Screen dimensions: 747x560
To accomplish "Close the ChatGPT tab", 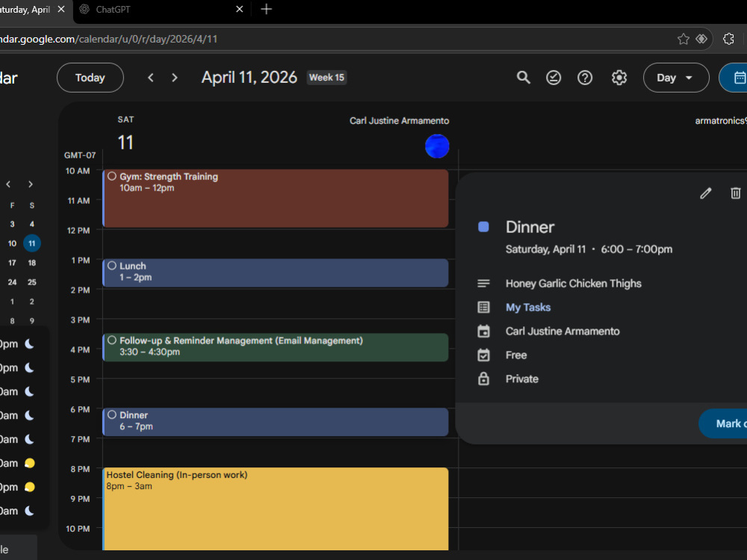I will pyautogui.click(x=240, y=9).
